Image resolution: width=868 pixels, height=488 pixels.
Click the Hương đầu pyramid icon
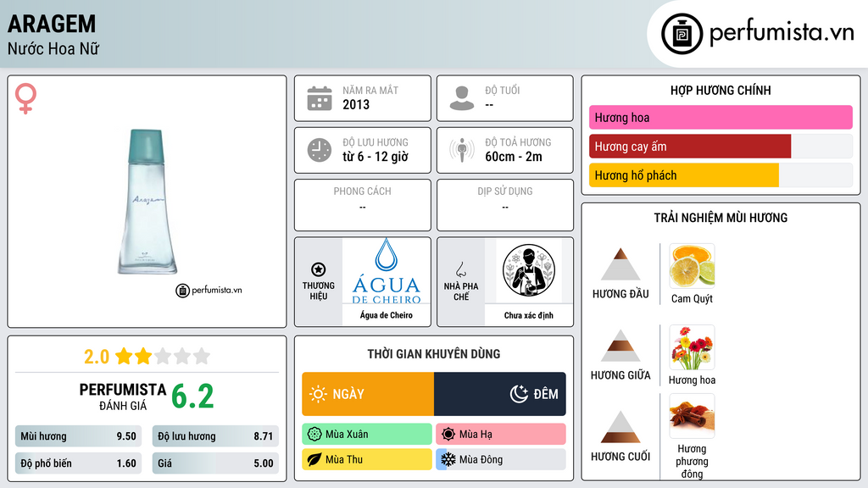620,264
